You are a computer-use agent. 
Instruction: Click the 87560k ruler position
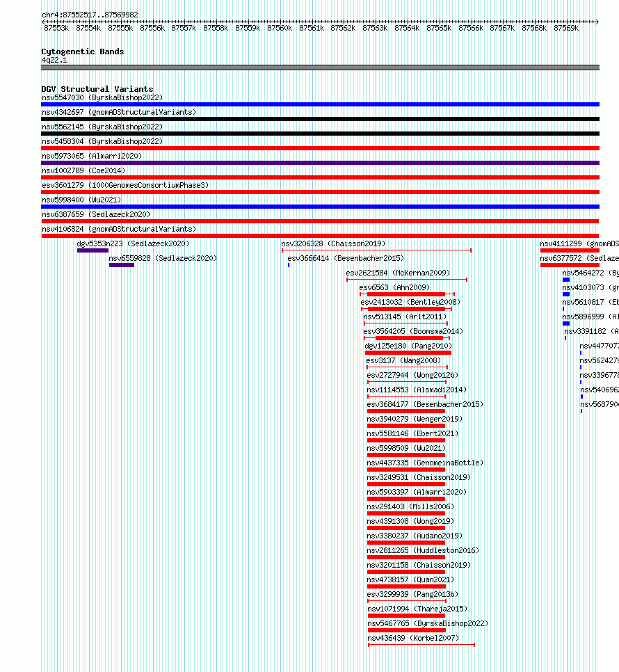280,28
